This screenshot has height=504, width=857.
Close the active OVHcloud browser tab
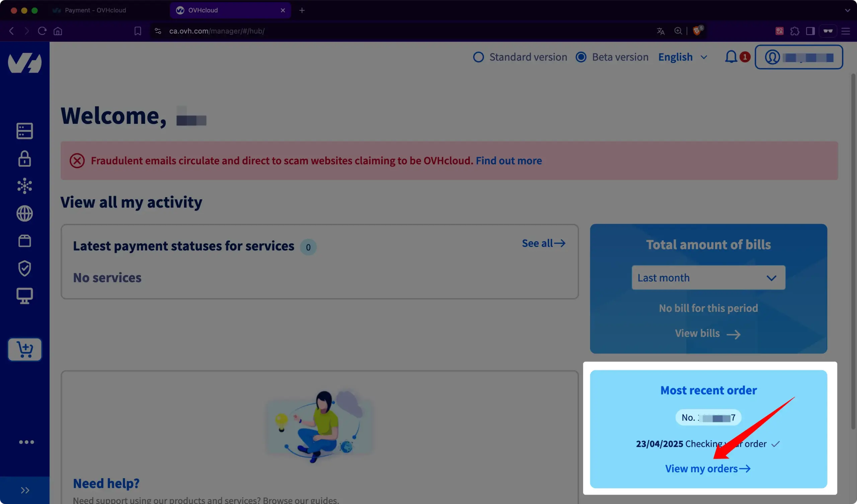[283, 10]
